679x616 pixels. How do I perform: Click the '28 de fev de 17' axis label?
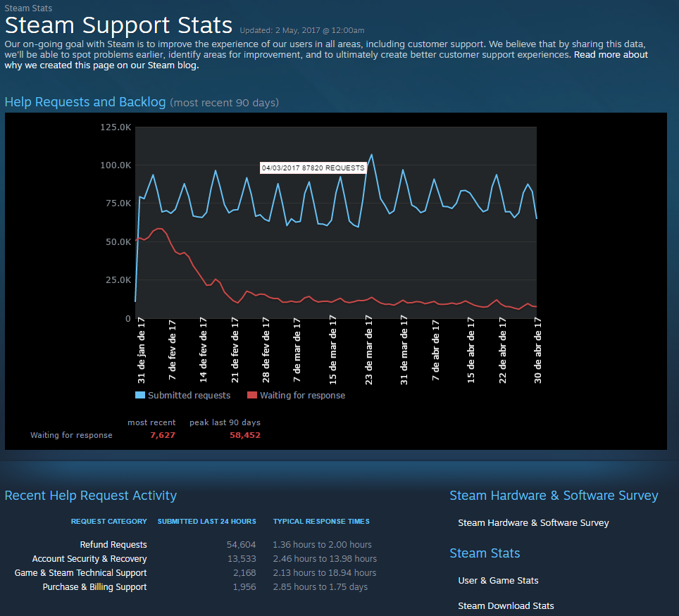266,350
